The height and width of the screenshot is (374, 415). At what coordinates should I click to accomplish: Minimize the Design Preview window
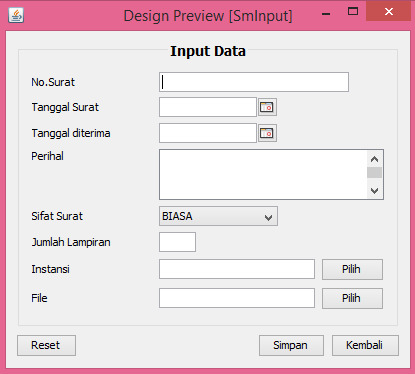326,14
